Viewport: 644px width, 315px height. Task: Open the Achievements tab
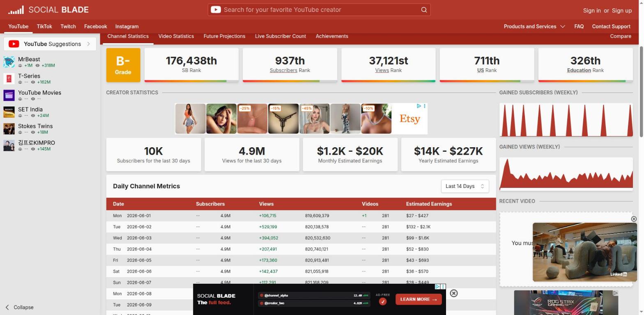332,36
